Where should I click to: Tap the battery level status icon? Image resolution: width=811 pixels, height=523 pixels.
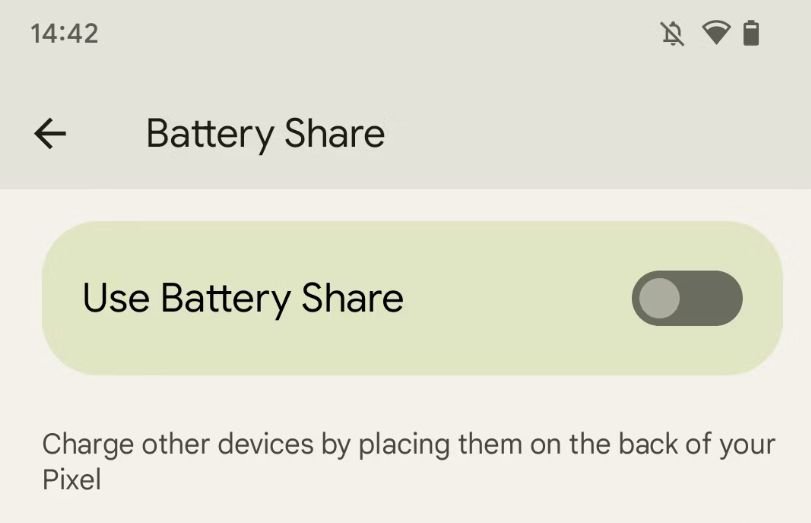(x=752, y=34)
